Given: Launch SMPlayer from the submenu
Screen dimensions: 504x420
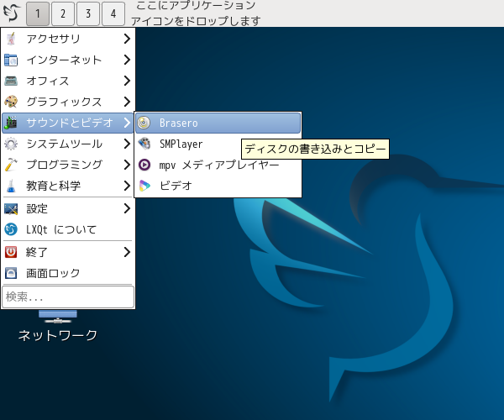Looking at the screenshot, I should pos(218,144).
